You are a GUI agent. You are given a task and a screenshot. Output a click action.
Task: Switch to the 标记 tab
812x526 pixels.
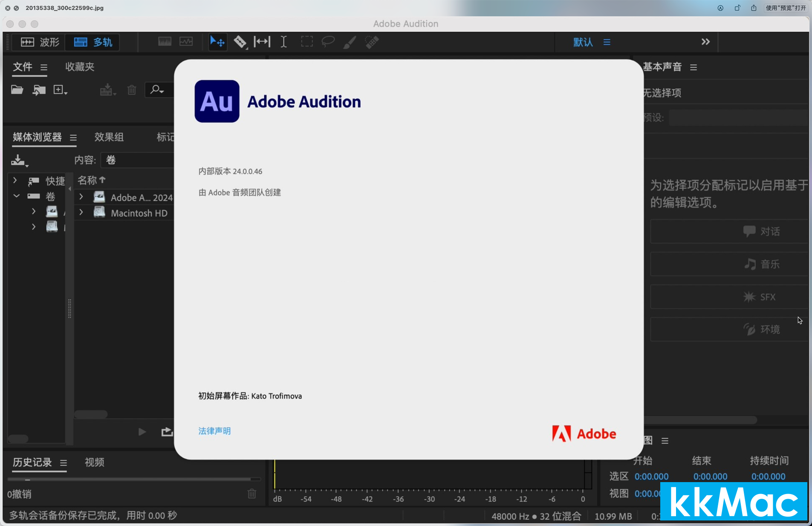(165, 137)
